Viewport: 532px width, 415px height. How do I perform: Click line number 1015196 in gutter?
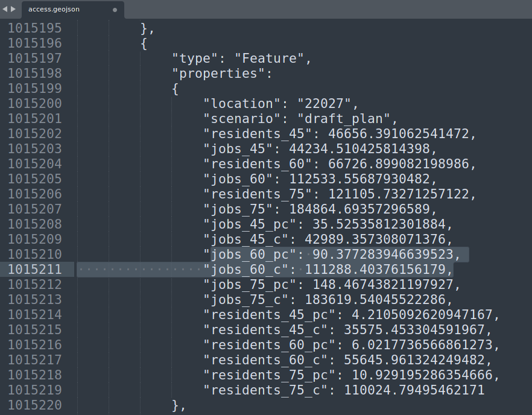pos(34,43)
